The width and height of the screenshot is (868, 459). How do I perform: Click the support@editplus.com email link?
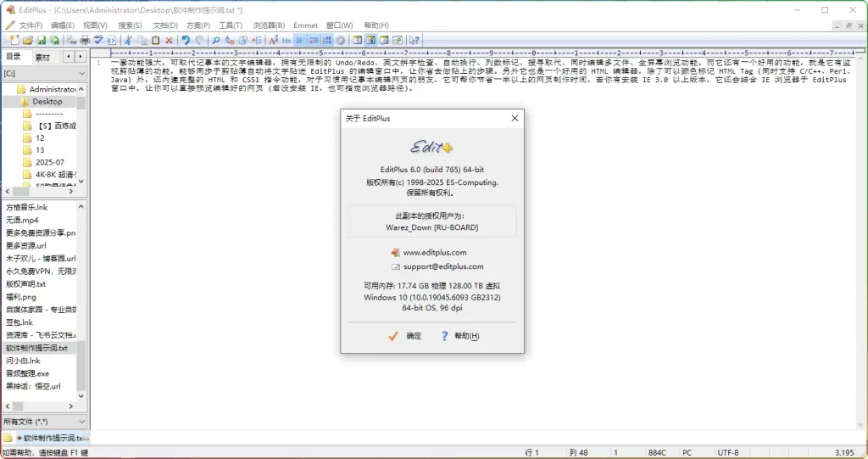click(443, 266)
